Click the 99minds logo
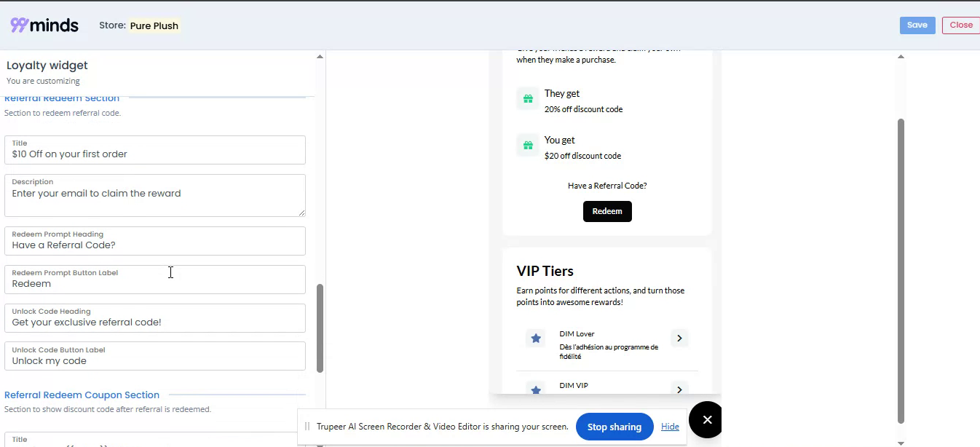The image size is (980, 447). click(x=44, y=25)
